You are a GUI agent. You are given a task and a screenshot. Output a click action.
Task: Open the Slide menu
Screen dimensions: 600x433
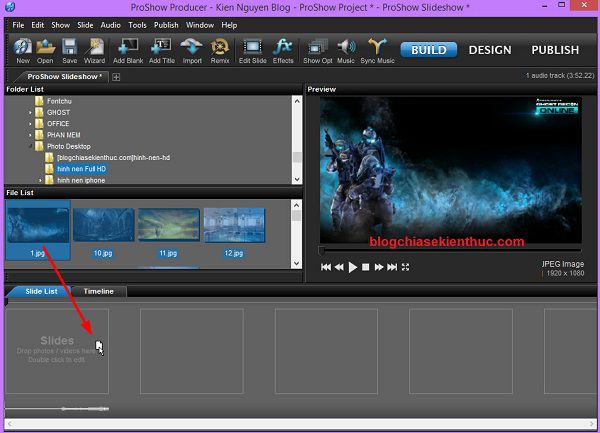click(x=85, y=25)
